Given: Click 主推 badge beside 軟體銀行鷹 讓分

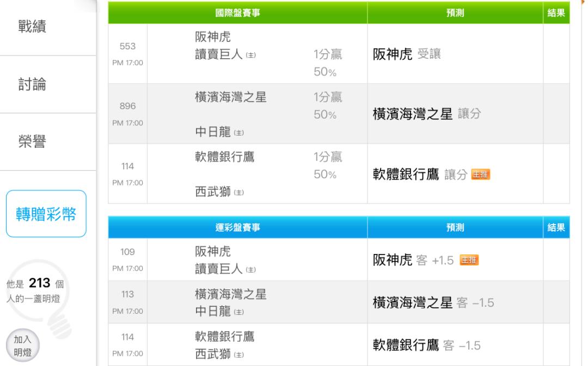Looking at the screenshot, I should click(x=480, y=175).
